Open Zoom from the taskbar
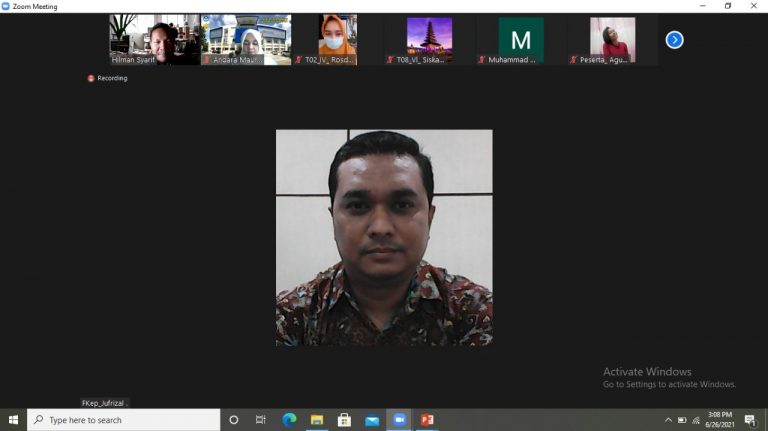Image resolution: width=768 pixels, height=431 pixels. coord(399,420)
